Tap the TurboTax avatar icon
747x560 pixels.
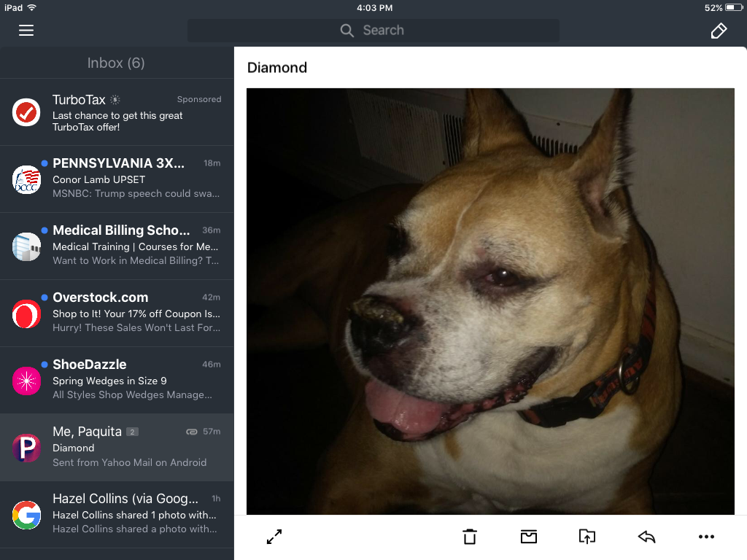tap(26, 112)
